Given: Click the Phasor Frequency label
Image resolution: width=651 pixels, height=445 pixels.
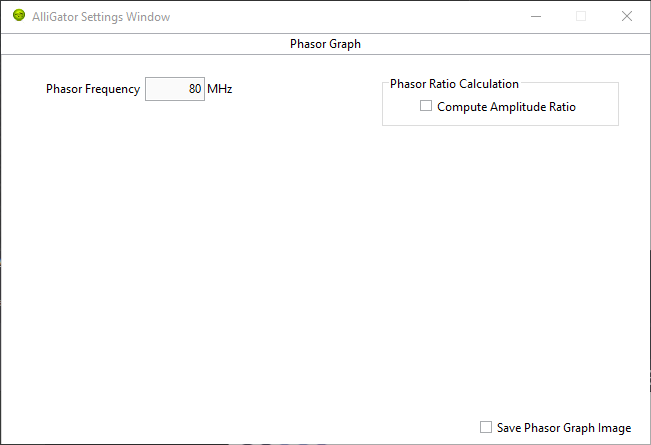Looking at the screenshot, I should pos(93,89).
